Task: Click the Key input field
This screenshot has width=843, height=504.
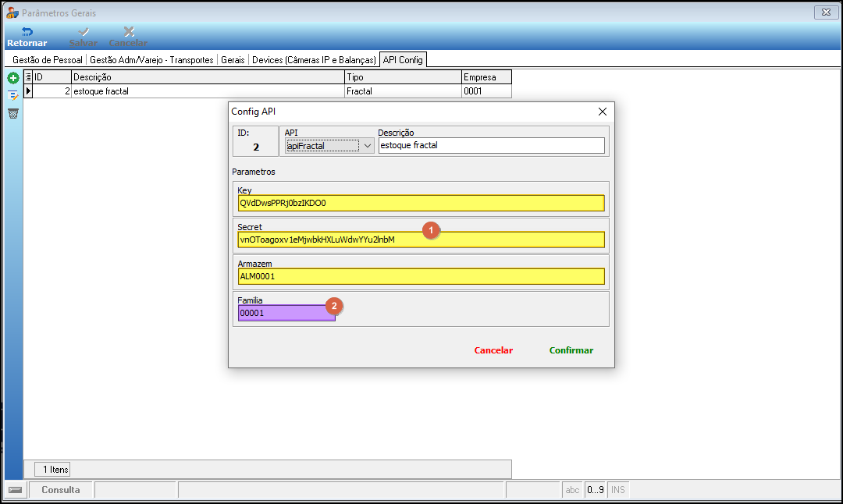Action: click(421, 203)
